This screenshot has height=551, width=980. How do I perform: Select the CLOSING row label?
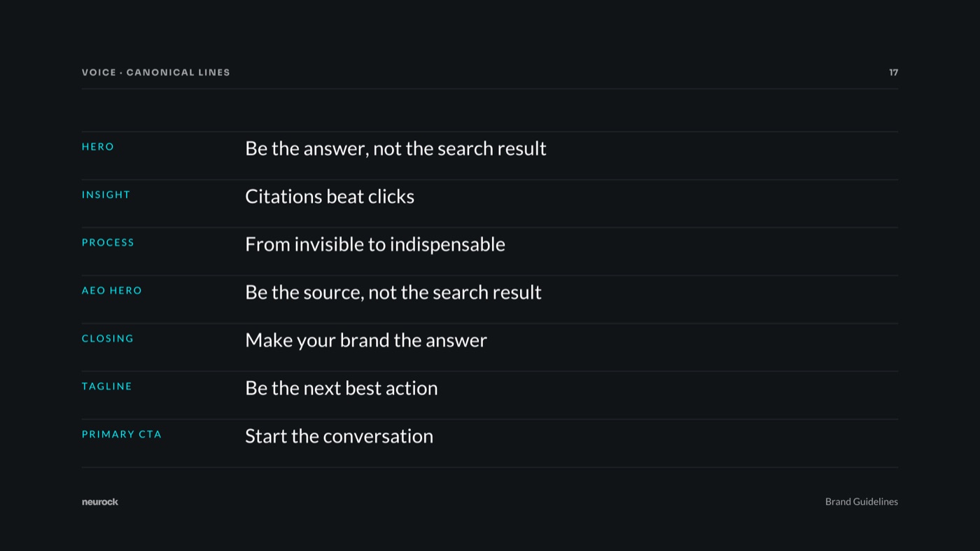[108, 338]
